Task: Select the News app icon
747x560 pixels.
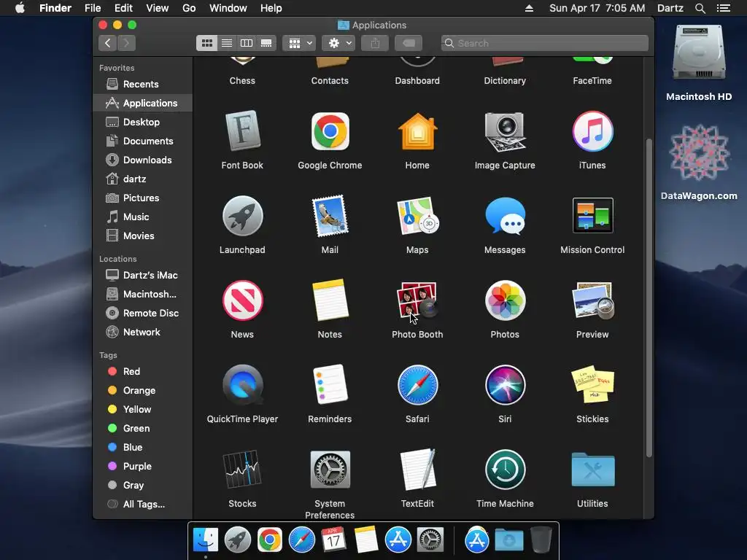Action: tap(242, 300)
